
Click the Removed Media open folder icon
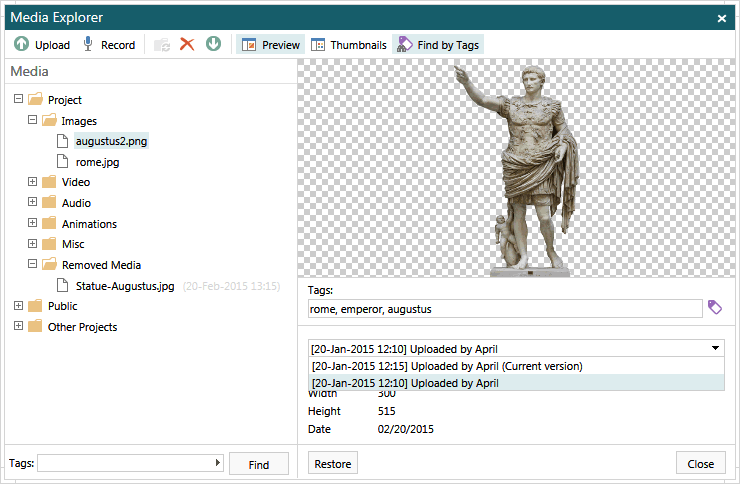pos(49,264)
